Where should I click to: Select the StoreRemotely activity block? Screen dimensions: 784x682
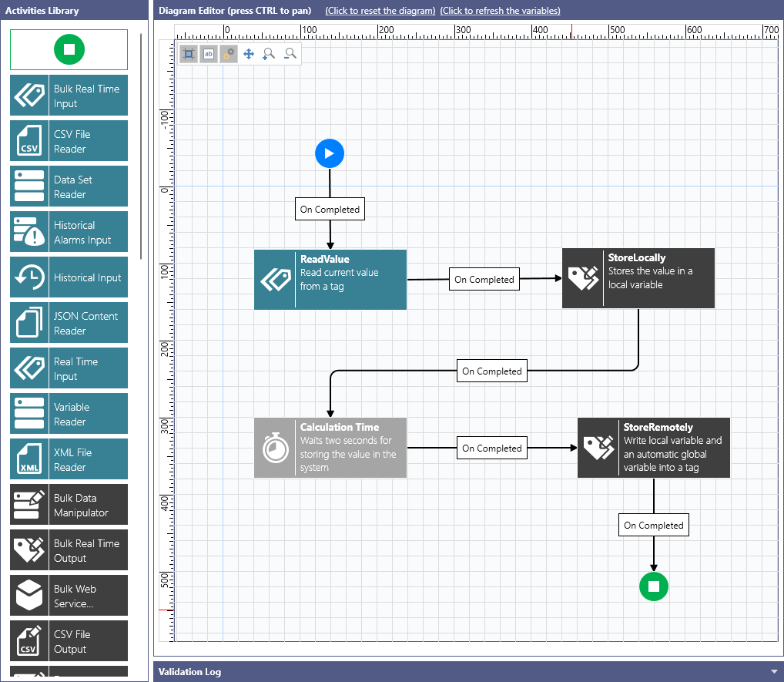(x=654, y=448)
